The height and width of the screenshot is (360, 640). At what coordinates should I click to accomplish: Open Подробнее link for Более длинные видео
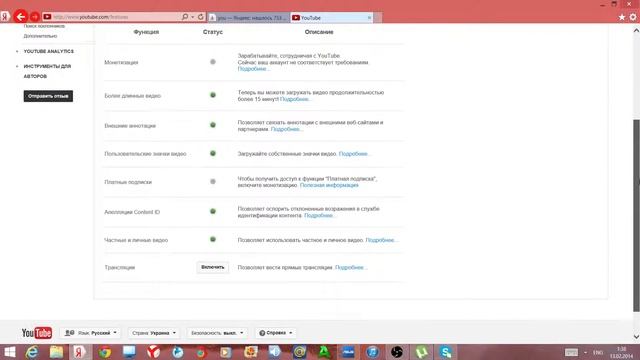296,99
